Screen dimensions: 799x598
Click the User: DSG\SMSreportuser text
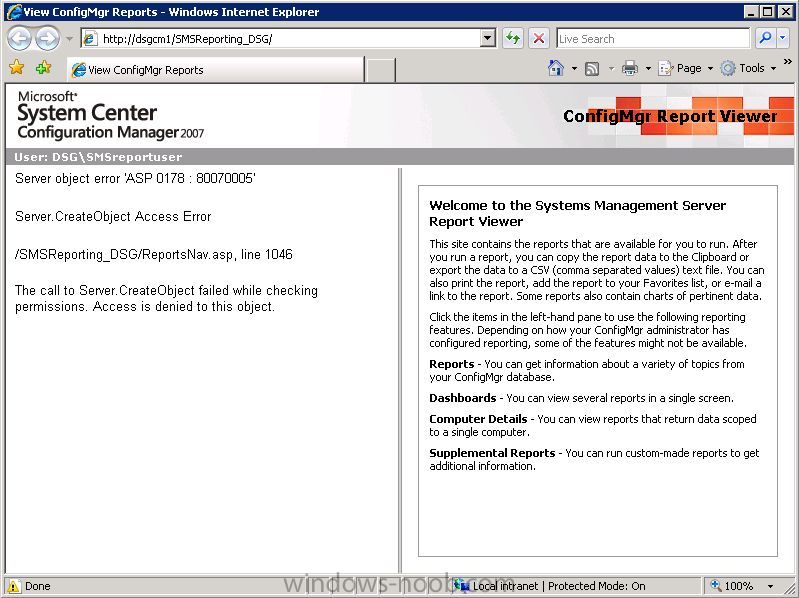[98, 157]
